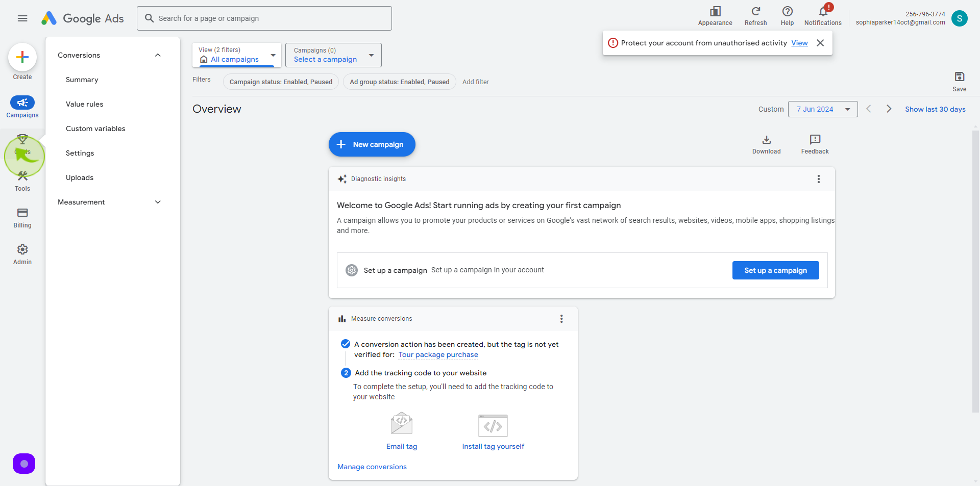
Task: Open Manage conversions link
Action: [x=372, y=467]
